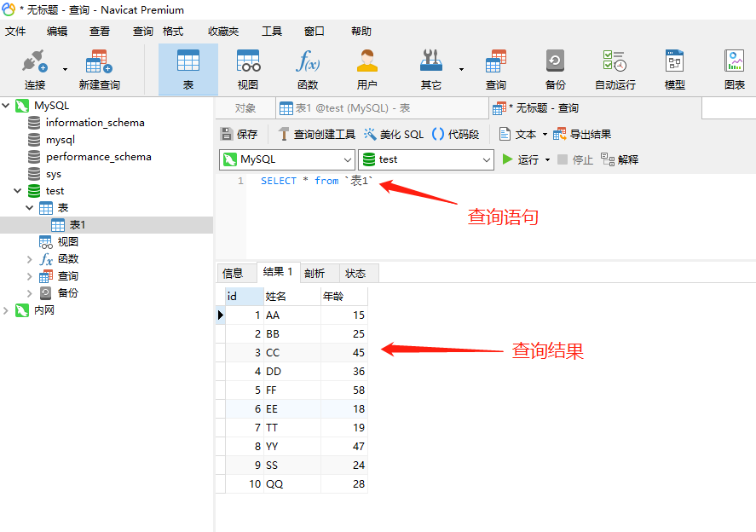756x532 pixels.
Task: Click the Stop (停止) button
Action: coord(575,159)
